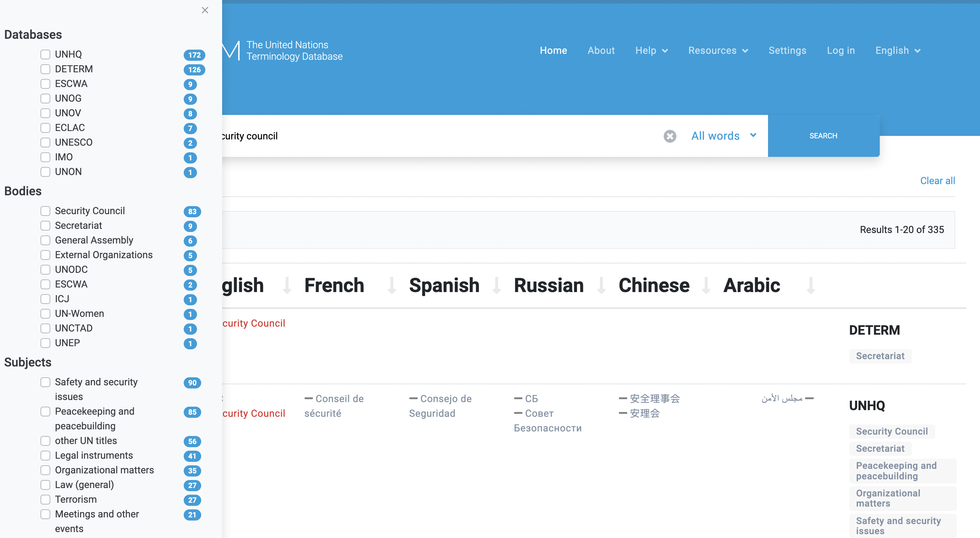Open the Conseil de sécurité French term
This screenshot has width=980, height=538.
[x=334, y=406]
